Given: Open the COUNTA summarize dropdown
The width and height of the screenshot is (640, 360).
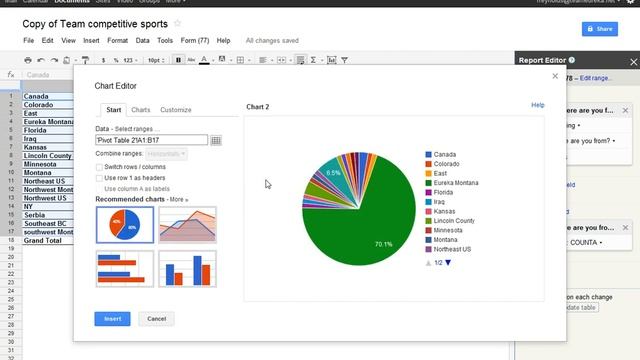Looking at the screenshot, I should click(x=586, y=242).
